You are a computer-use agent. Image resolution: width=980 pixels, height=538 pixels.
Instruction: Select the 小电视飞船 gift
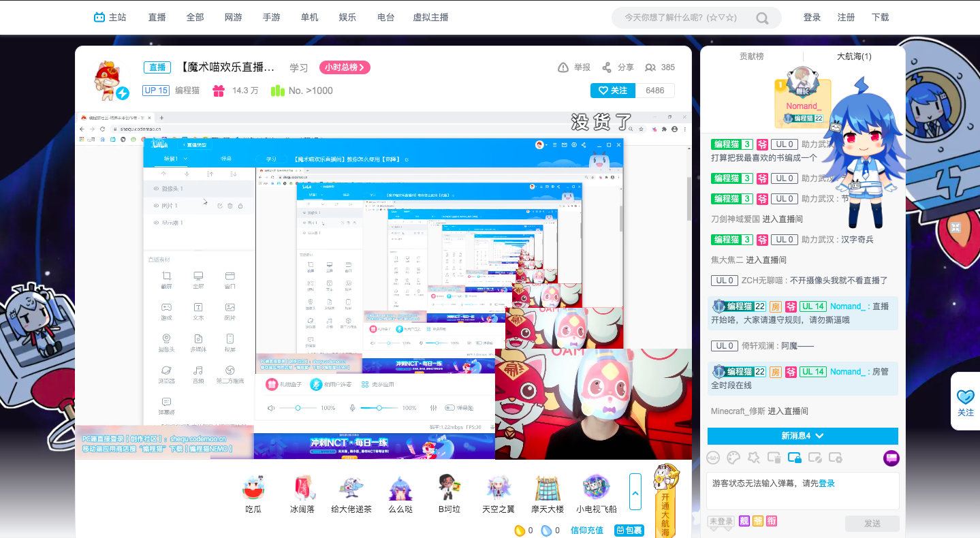tap(597, 494)
